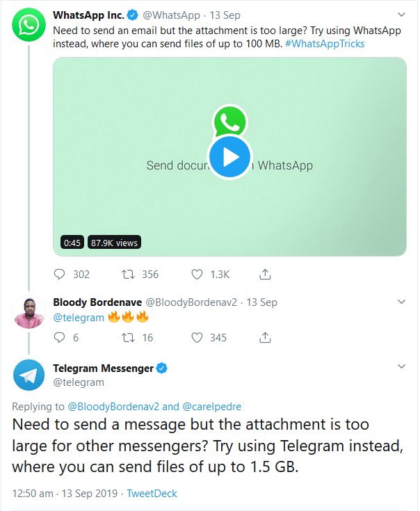Retweet Bloody Bordenave's tweet

(x=128, y=338)
